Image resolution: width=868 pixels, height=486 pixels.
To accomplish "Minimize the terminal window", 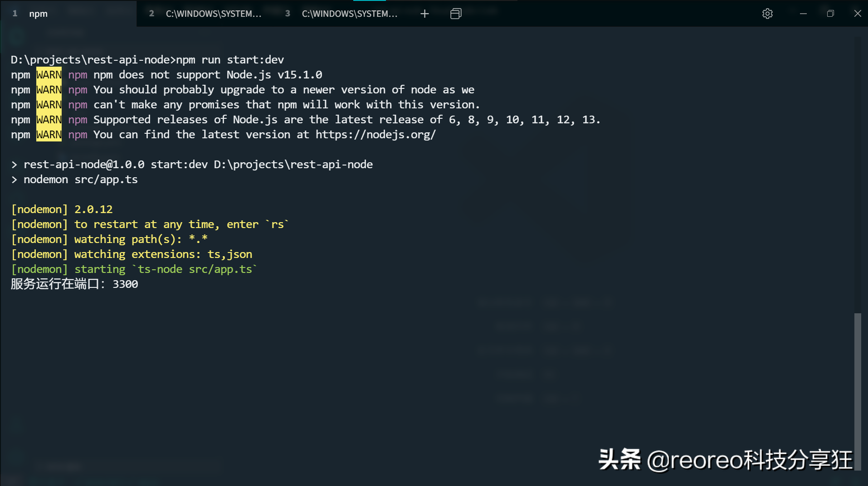I will pos(803,14).
